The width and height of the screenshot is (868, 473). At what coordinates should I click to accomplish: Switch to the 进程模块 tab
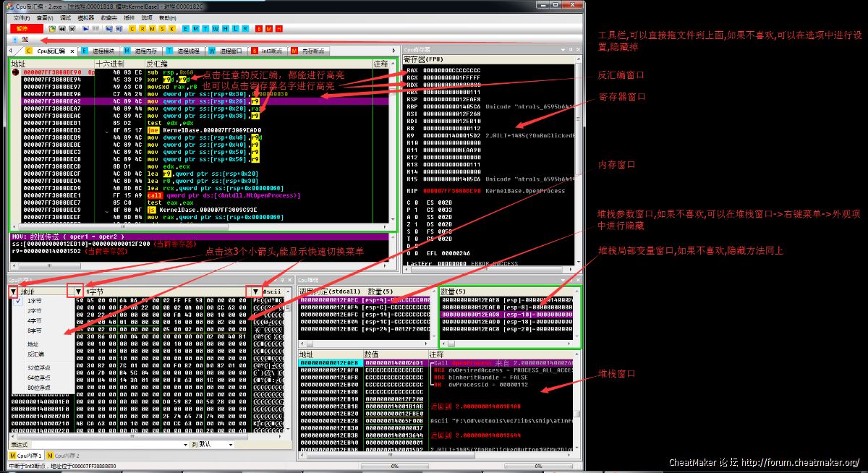(101, 51)
